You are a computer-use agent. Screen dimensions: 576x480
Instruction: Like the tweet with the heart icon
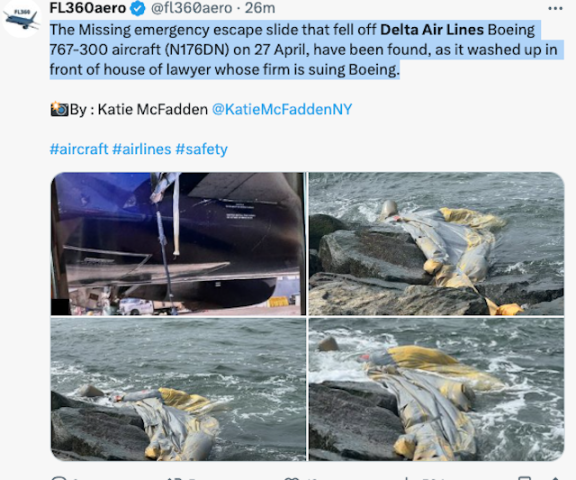click(x=292, y=478)
